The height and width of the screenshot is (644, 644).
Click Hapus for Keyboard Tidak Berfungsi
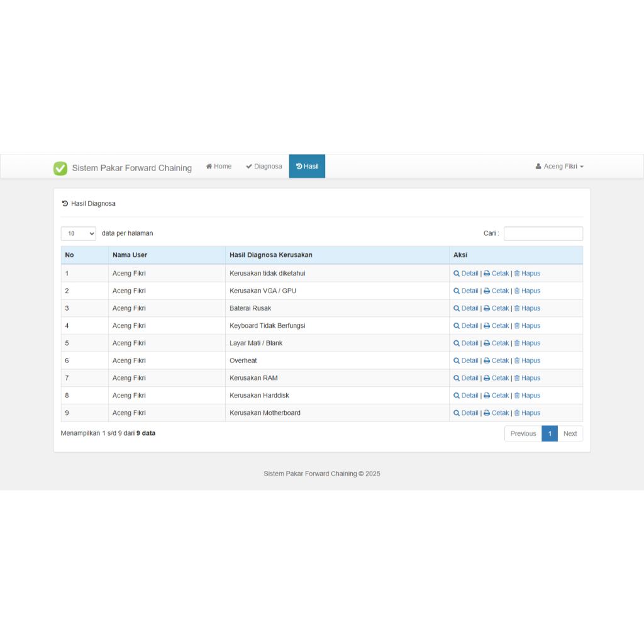528,326
